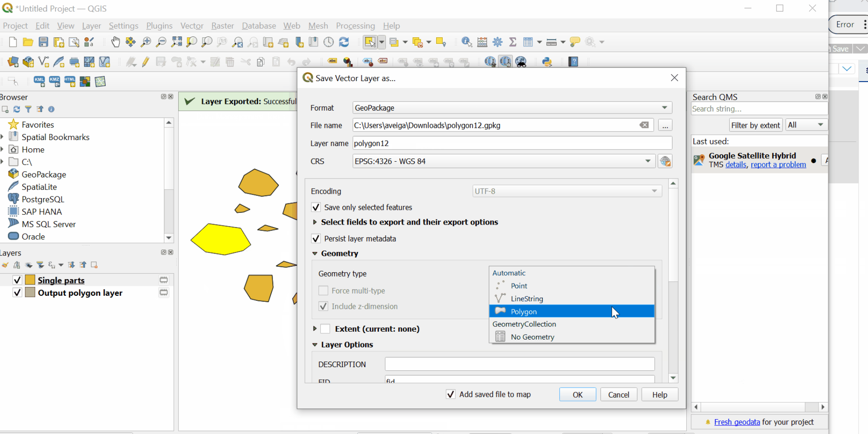Click the Save Project floppy icon

click(x=43, y=42)
